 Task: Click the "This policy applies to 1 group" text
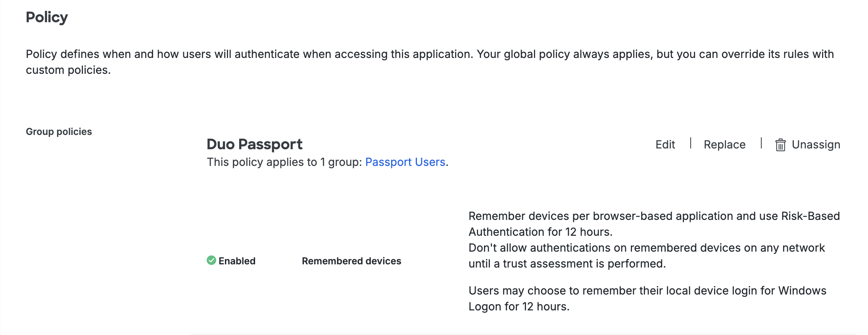click(284, 162)
